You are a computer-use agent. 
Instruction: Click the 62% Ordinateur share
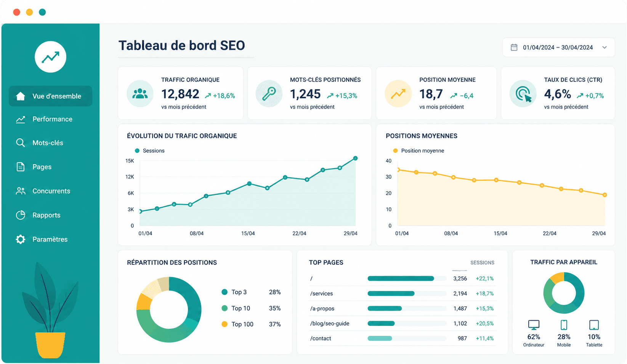point(534,337)
